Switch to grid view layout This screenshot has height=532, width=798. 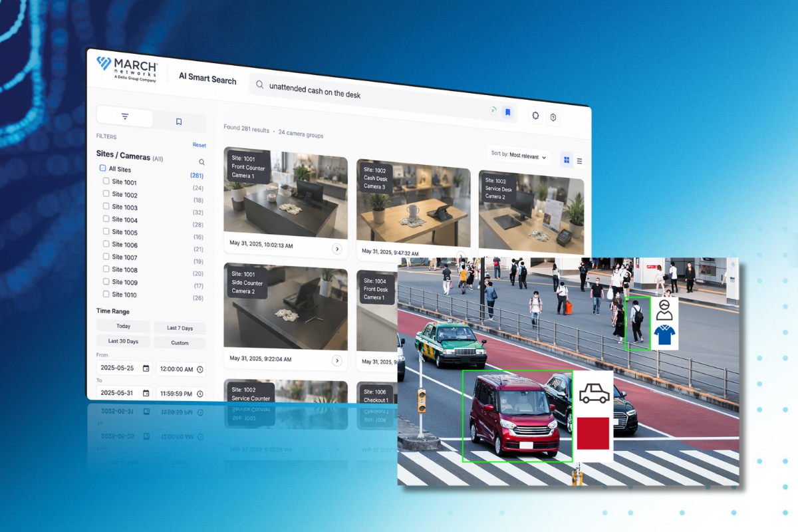coord(567,160)
